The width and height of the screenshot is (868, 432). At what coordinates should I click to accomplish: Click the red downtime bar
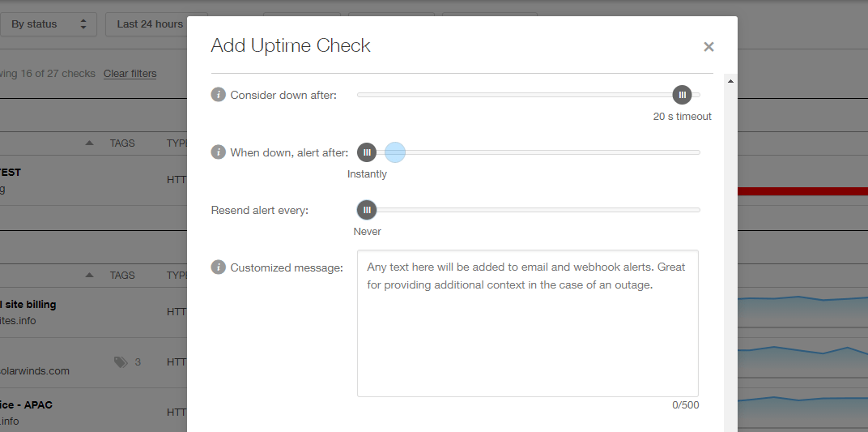[802, 191]
